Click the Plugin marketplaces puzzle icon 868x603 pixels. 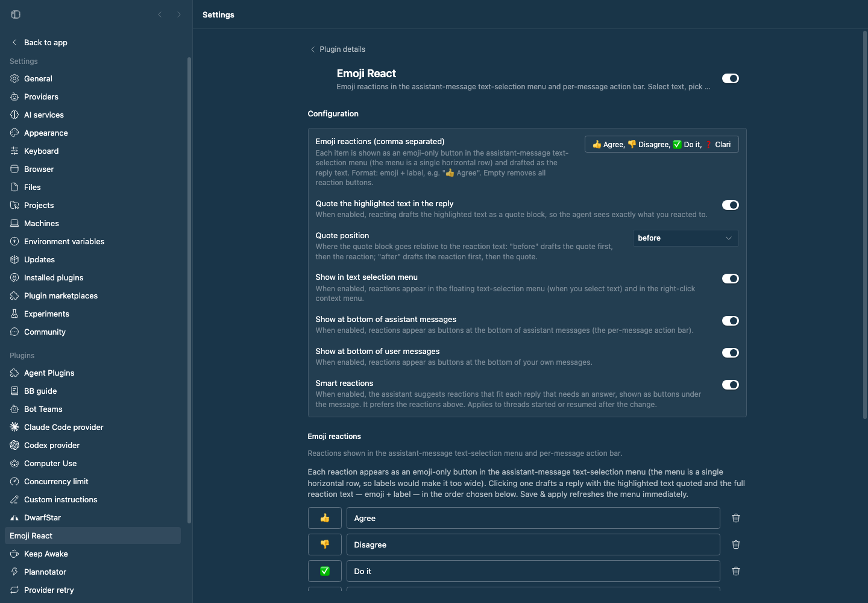point(14,295)
